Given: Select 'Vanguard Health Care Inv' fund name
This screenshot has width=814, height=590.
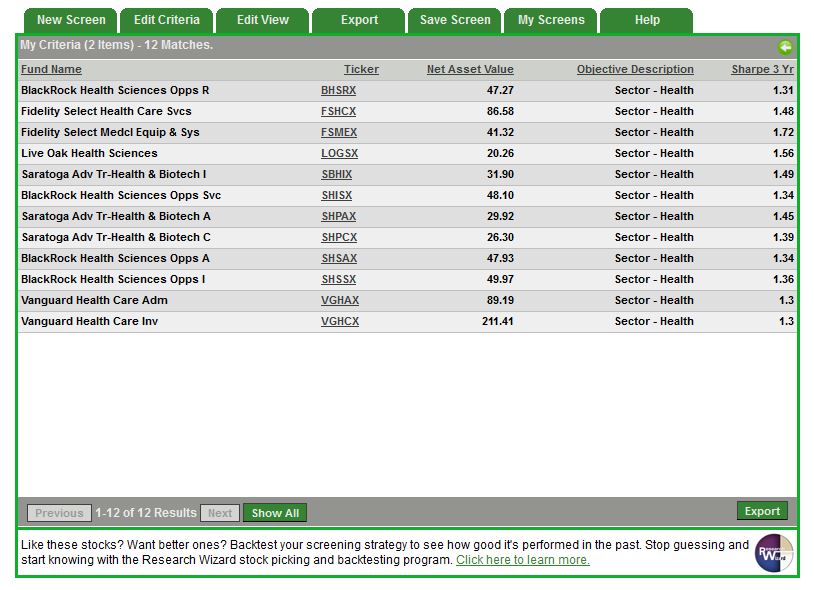Looking at the screenshot, I should (89, 322).
